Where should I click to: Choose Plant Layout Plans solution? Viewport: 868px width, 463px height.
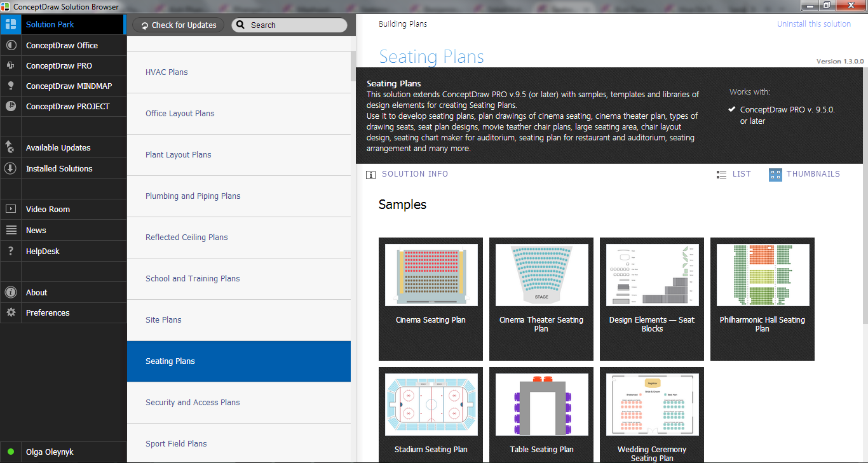pyautogui.click(x=239, y=155)
